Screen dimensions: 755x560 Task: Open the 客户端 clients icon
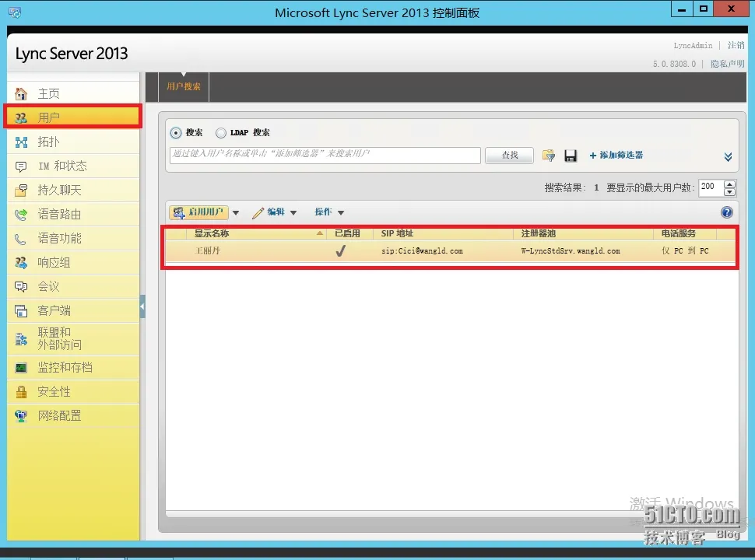21,311
